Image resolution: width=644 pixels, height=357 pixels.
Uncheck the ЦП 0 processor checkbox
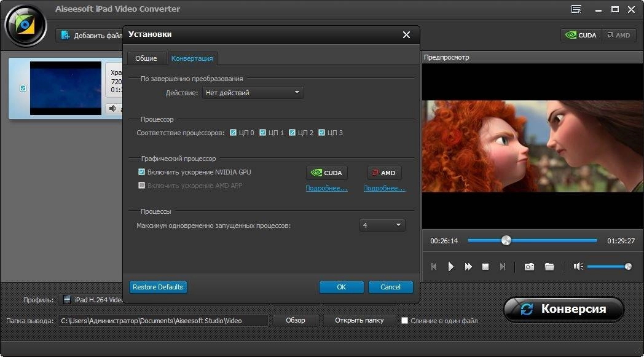click(233, 133)
